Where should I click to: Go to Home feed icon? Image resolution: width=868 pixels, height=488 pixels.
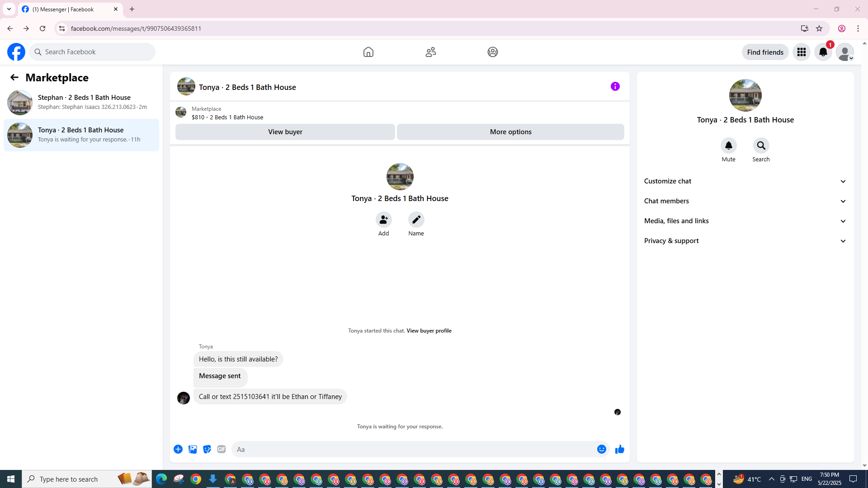[x=368, y=52]
